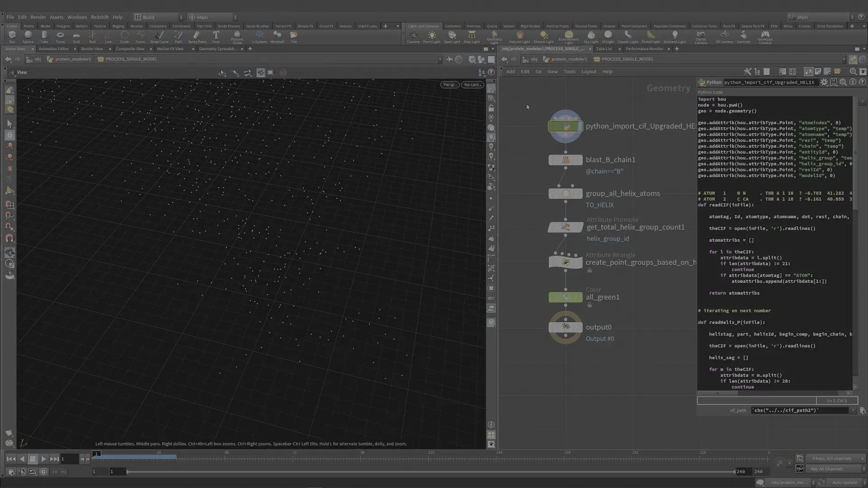Click the obj path button in scene view
Screen dimensions: 868x488
pos(34,59)
